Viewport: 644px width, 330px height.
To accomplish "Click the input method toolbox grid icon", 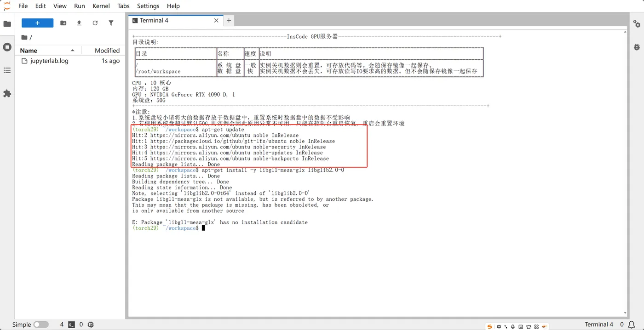I will [x=536, y=327].
